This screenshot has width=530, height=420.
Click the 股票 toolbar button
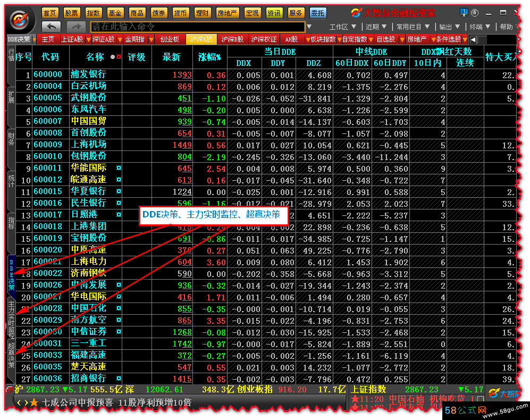[x=72, y=13]
